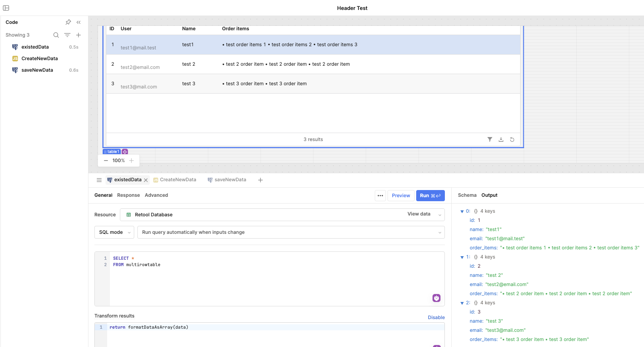
Task: Sort table by User column header
Action: click(126, 29)
